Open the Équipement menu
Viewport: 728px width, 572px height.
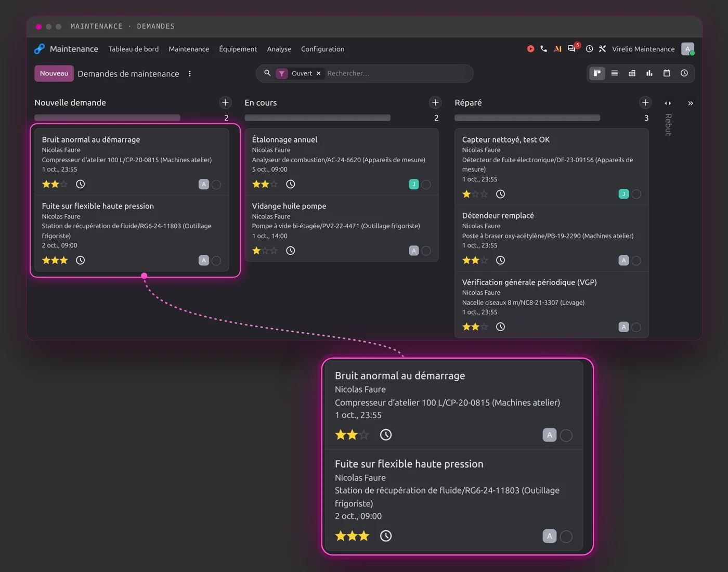[x=238, y=49]
